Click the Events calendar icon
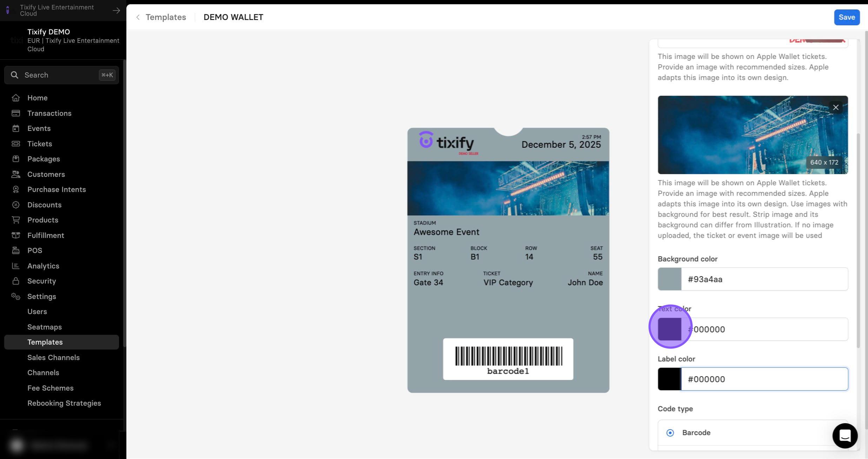Screen dimensions: 868x459 pyautogui.click(x=15, y=128)
